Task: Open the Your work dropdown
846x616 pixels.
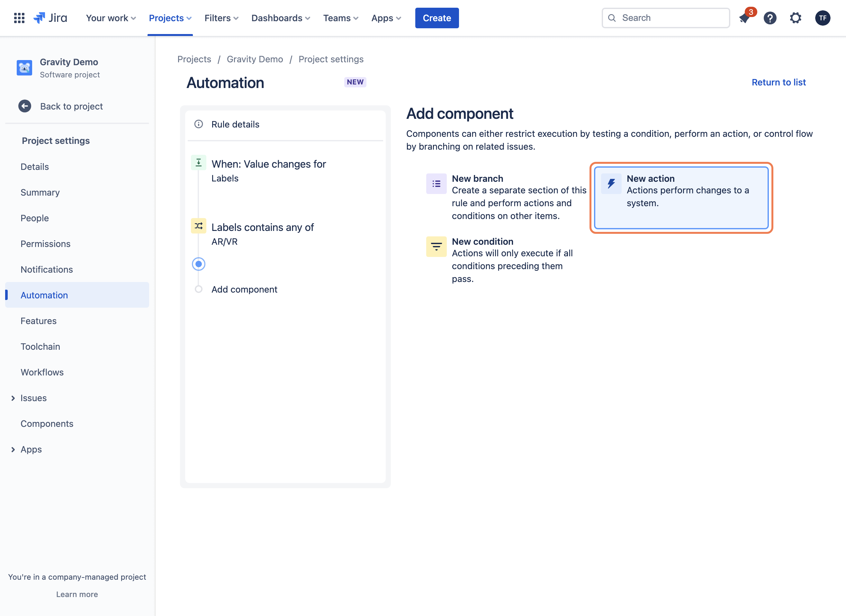Action: pyautogui.click(x=111, y=18)
